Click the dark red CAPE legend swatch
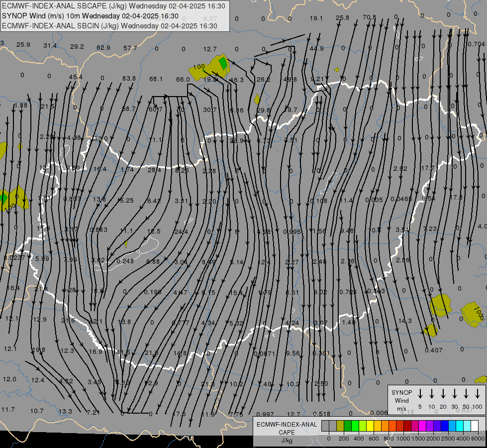This screenshot has height=448, width=487. [x=407, y=426]
